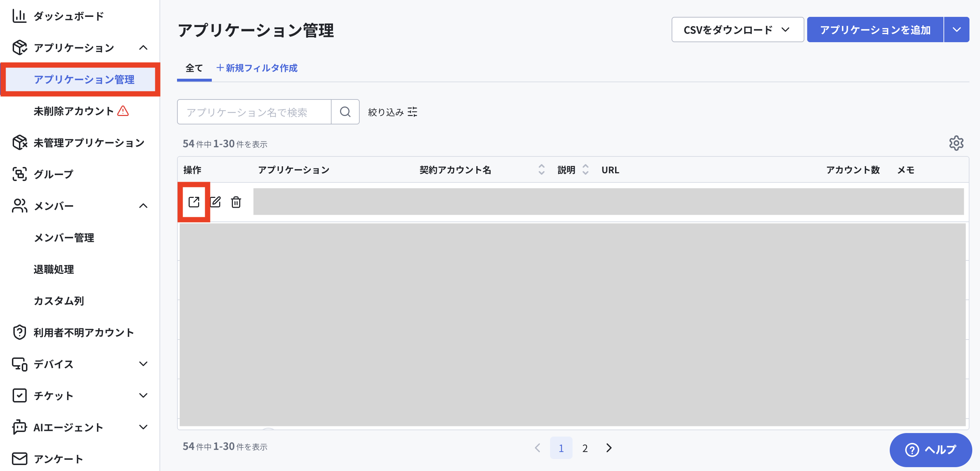Screen dimensions: 980x471
Task: Click the アプリケーション box icon in sidebar
Action: (19, 47)
